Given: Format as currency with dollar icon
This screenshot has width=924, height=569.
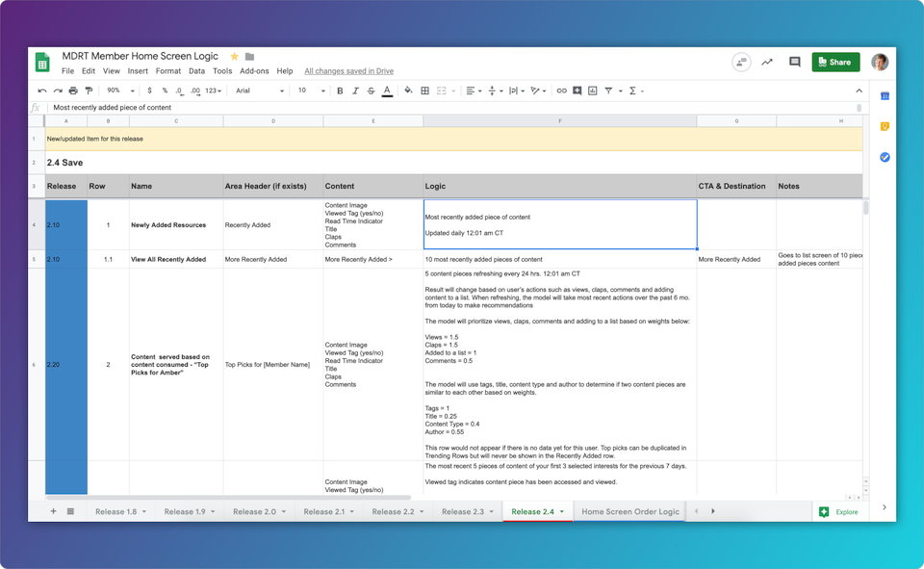Looking at the screenshot, I should coord(150,91).
